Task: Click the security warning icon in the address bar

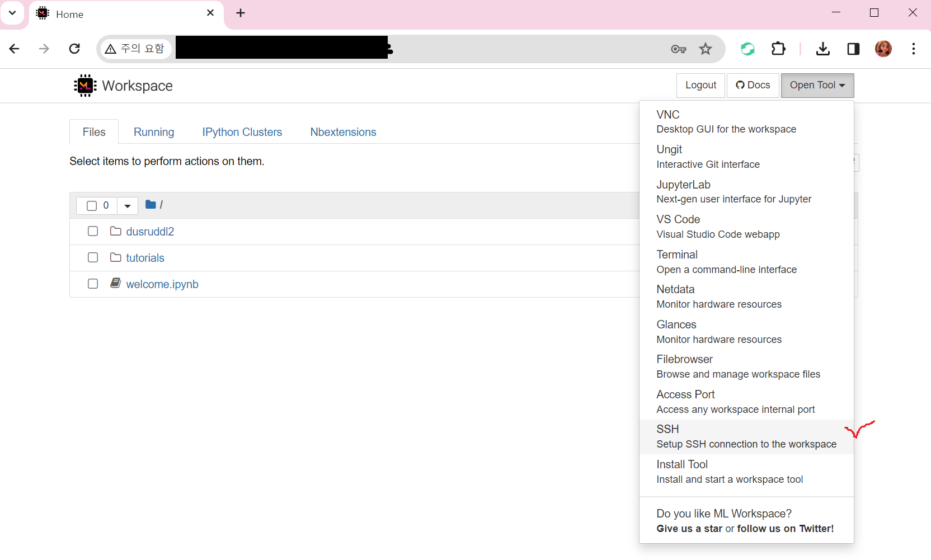Action: pyautogui.click(x=111, y=49)
